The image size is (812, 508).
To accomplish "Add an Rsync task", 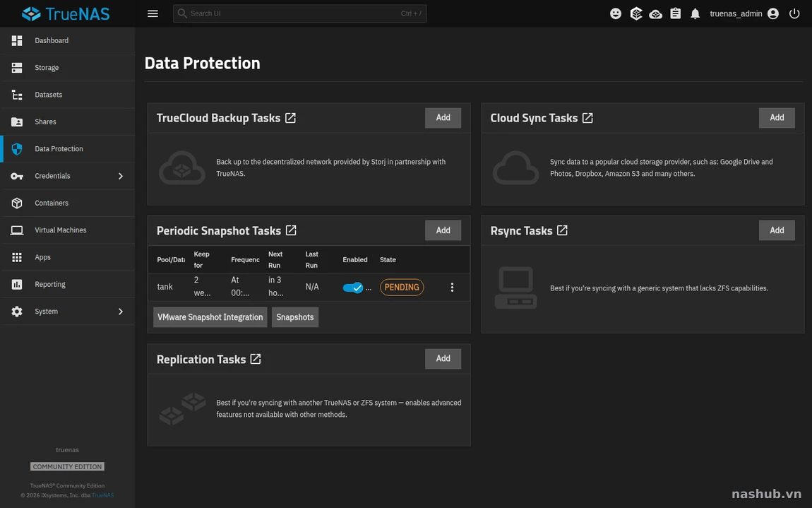I will (777, 230).
